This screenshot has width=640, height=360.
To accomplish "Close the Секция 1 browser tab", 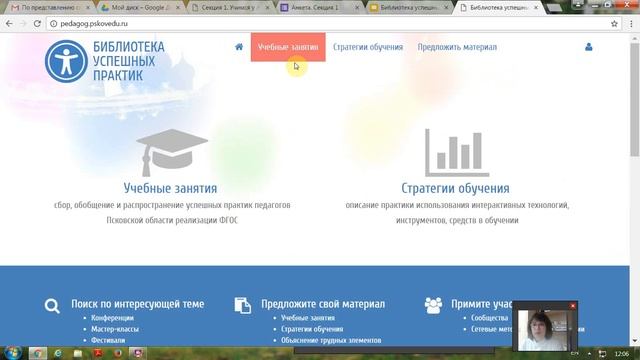I will pyautogui.click(x=267, y=7).
